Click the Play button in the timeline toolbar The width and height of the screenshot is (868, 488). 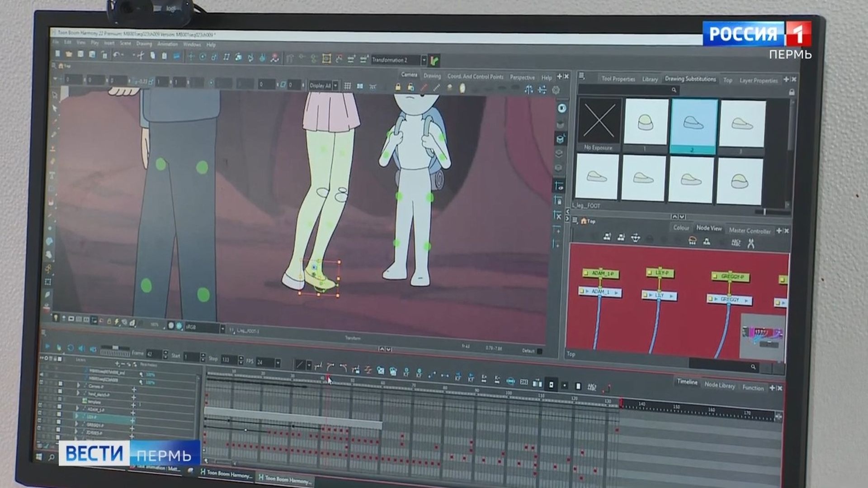coord(47,346)
